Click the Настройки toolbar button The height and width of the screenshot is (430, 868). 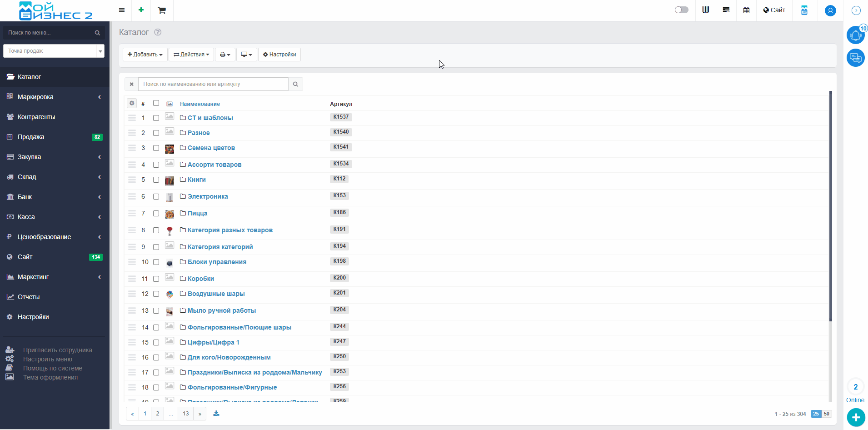click(x=279, y=55)
